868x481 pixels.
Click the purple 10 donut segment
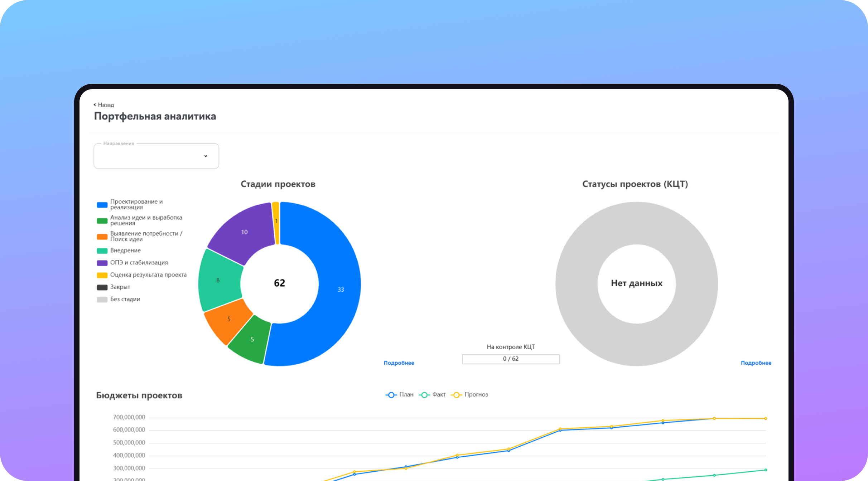(x=245, y=232)
